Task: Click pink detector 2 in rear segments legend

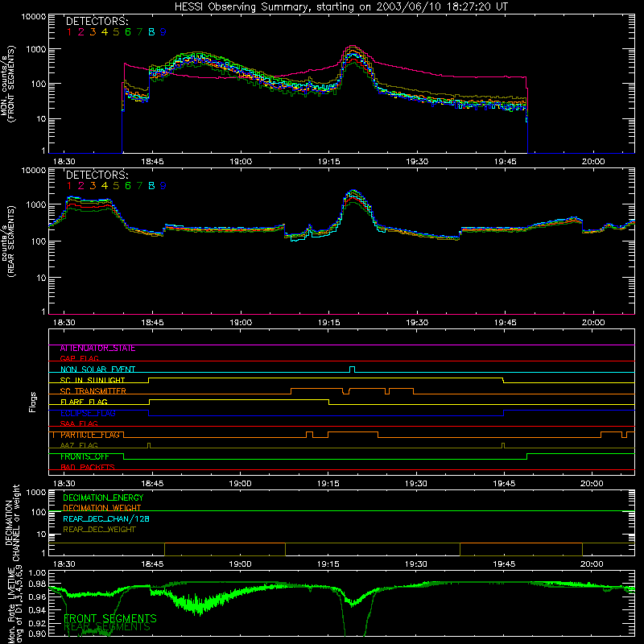Action: (81, 186)
